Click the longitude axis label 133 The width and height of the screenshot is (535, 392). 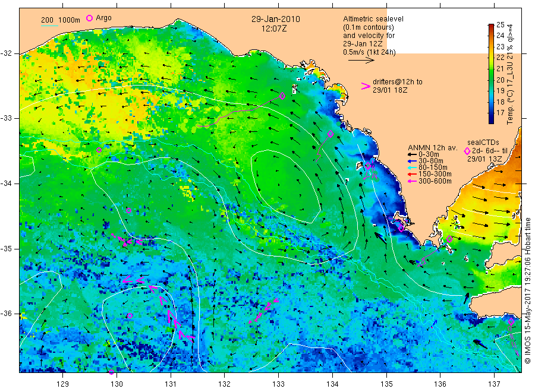[278, 384]
